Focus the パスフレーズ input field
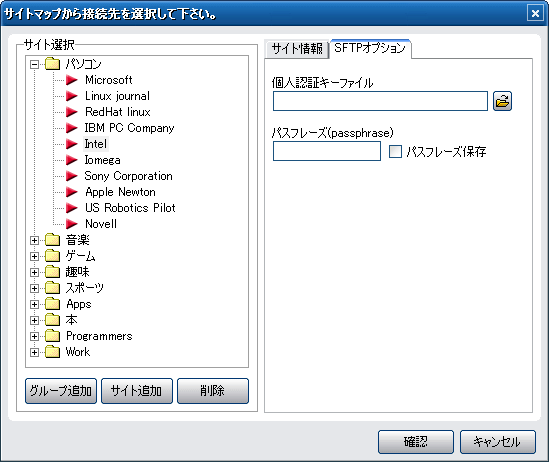Viewport: 549px width, 462px height. click(x=327, y=151)
